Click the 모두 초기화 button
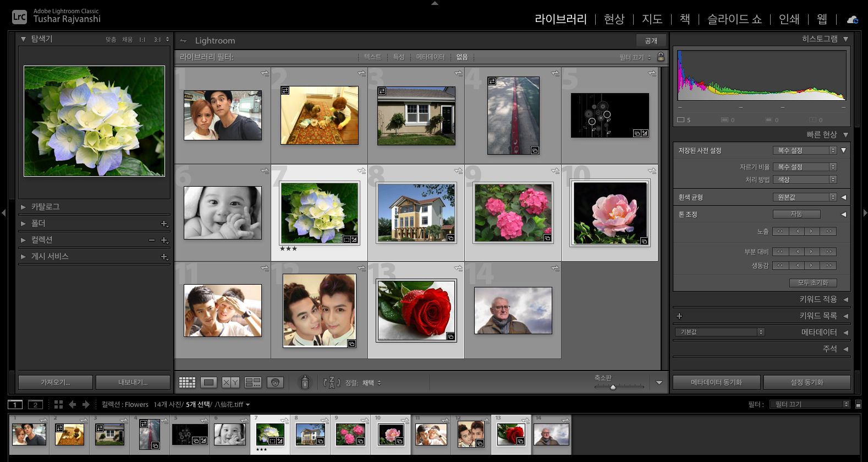The width and height of the screenshot is (868, 462). pyautogui.click(x=813, y=283)
